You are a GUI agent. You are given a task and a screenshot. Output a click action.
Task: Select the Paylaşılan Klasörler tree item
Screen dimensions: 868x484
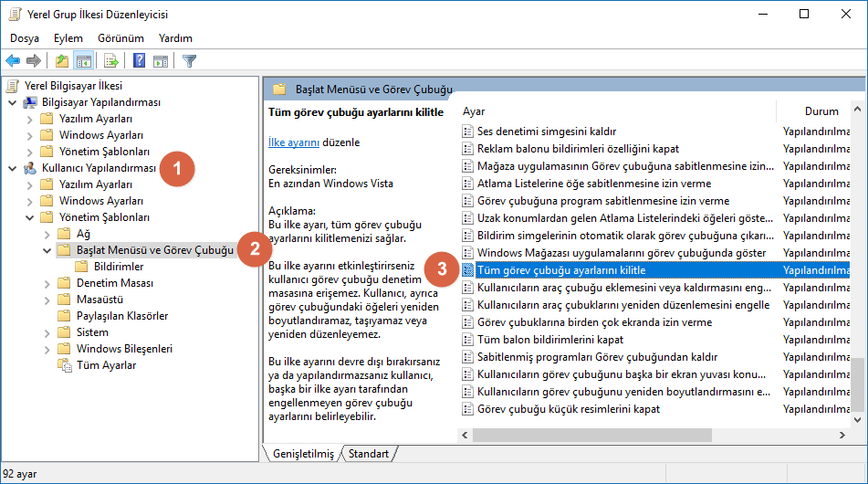click(121, 316)
